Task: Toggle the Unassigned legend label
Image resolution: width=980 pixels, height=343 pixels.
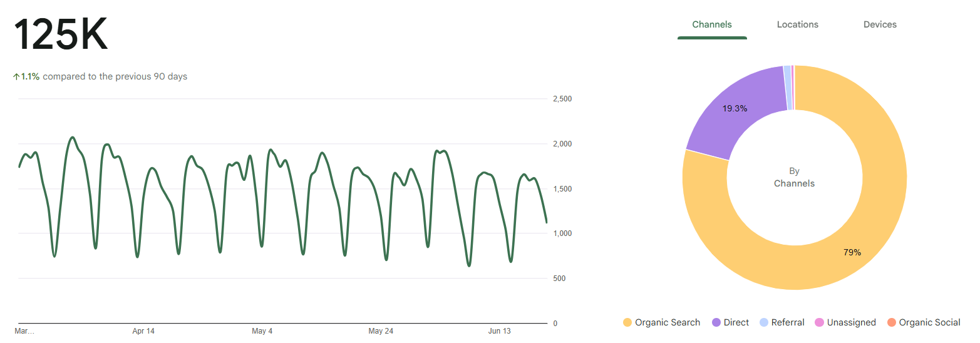Action: pos(851,322)
